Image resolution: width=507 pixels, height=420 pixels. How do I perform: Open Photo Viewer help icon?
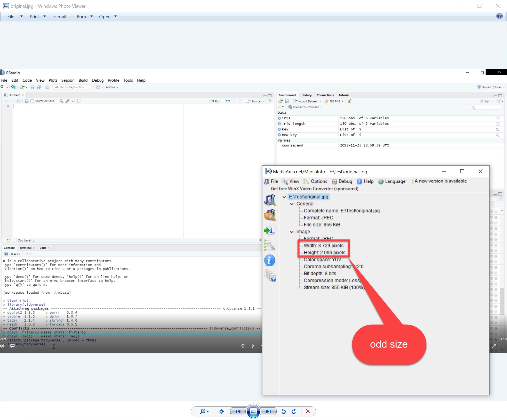point(499,16)
